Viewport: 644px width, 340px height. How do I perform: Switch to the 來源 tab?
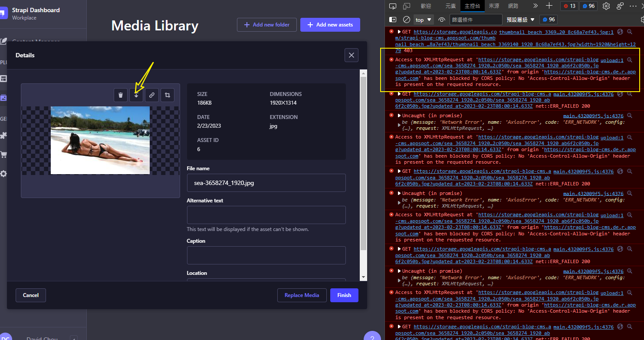tap(494, 6)
